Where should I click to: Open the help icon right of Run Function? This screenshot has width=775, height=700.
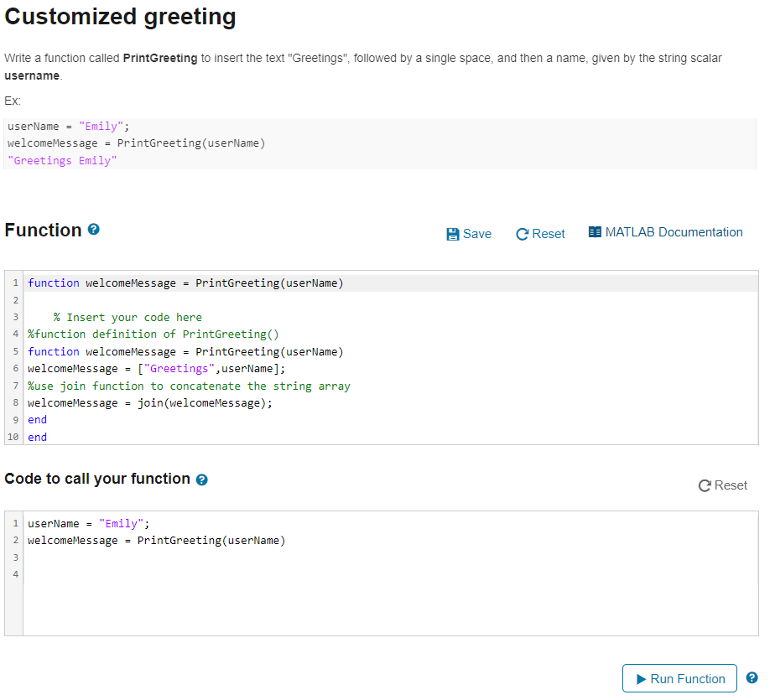click(752, 677)
